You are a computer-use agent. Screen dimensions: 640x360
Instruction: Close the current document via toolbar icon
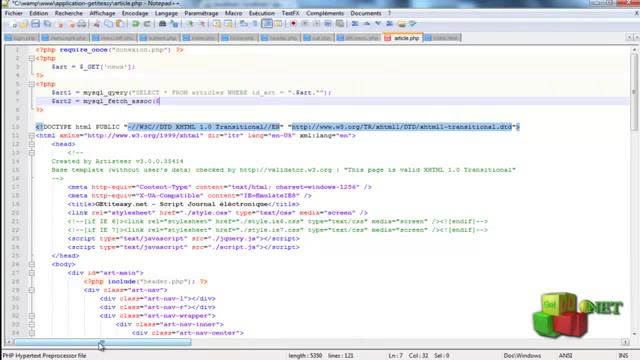tap(59, 24)
